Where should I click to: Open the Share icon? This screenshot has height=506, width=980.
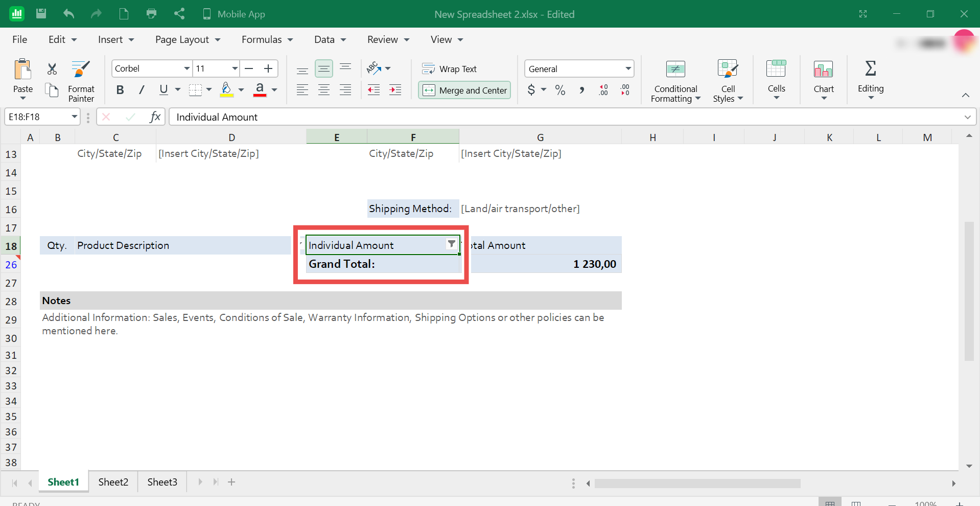click(x=179, y=14)
